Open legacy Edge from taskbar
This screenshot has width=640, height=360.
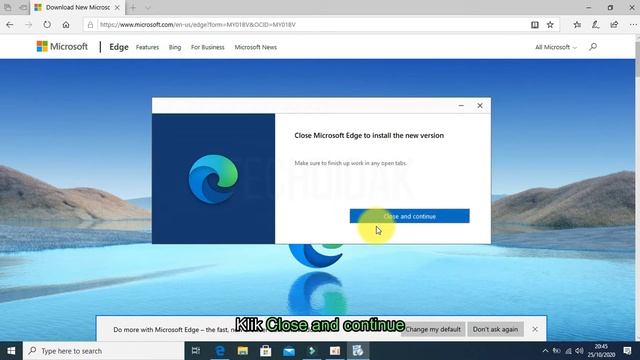point(220,351)
